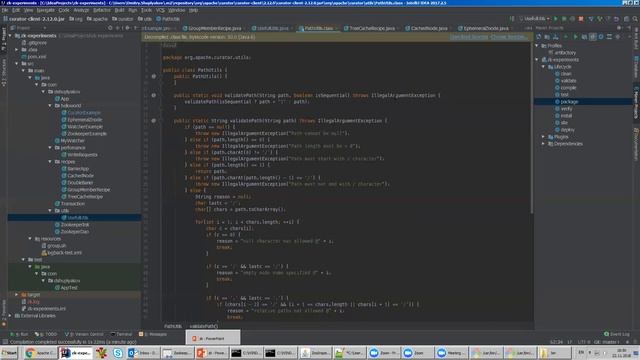Image resolution: width=640 pixels, height=360 pixels.
Task: Click the Revert undo icon in toolbar
Action: 616,19
